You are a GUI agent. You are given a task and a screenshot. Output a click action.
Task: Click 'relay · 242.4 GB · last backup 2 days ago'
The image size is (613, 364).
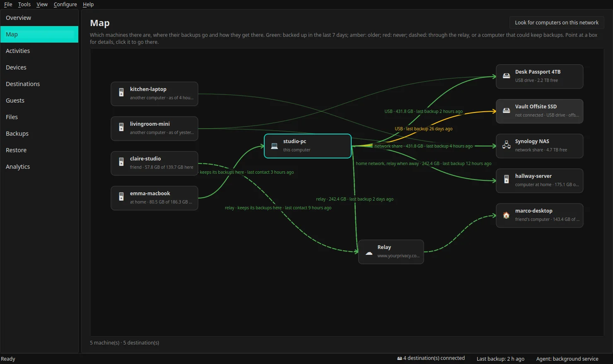point(355,199)
